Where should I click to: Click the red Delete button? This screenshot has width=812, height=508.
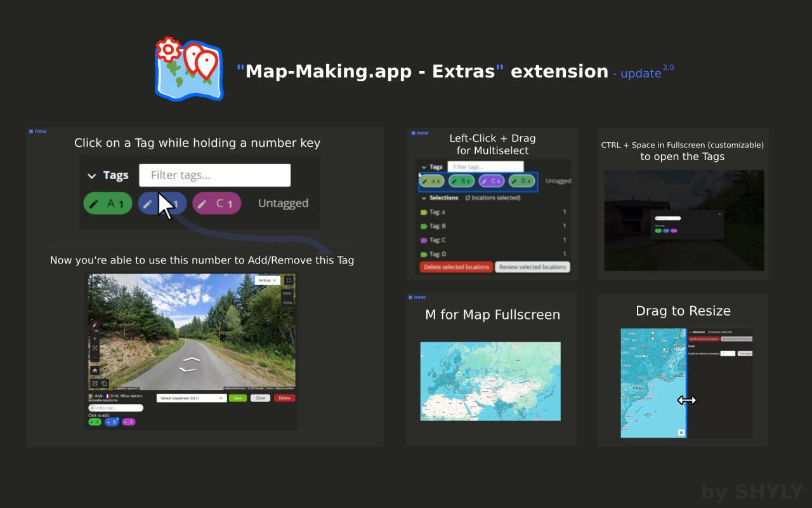click(285, 398)
